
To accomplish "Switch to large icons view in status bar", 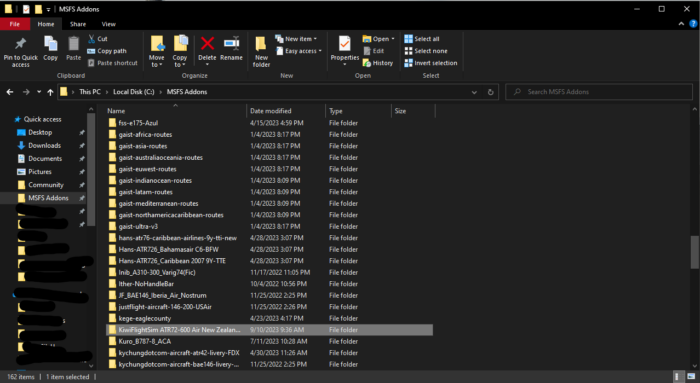I will tap(691, 377).
